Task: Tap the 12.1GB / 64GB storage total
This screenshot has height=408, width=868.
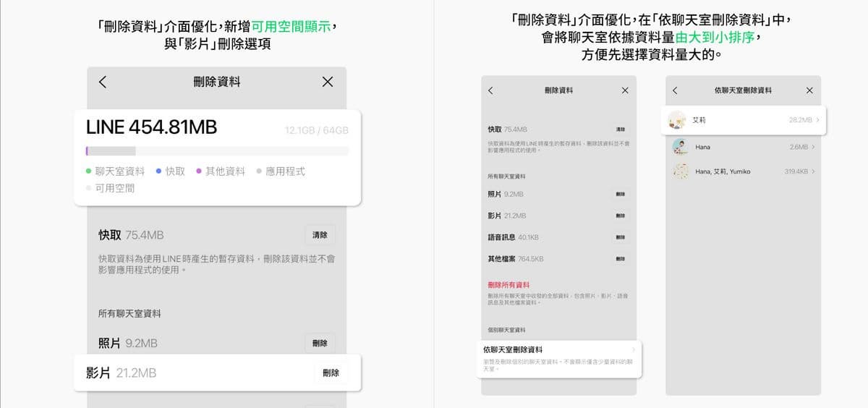Action: tap(317, 130)
